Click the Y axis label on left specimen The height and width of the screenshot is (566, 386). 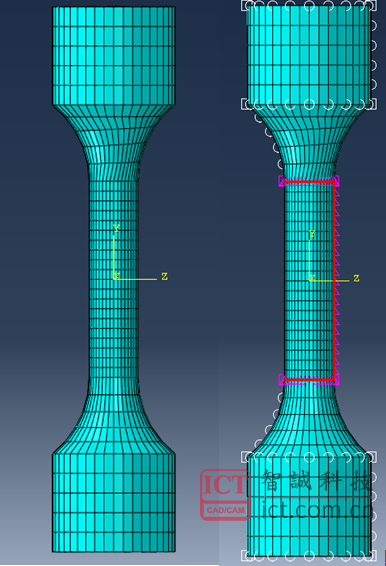116,228
